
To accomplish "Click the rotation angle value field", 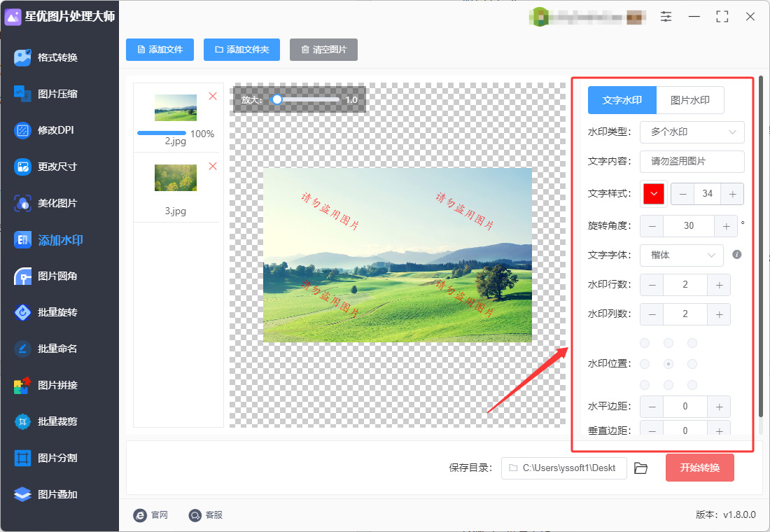I will coord(689,226).
